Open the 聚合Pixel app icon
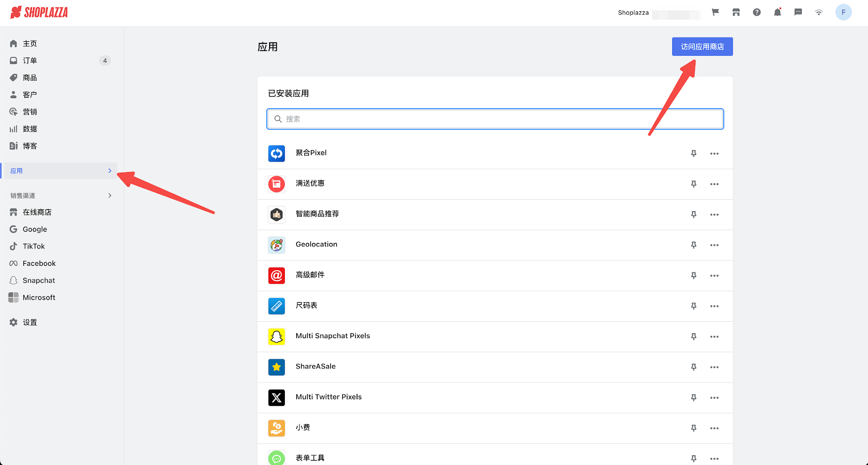This screenshot has height=465, width=868. coord(277,154)
